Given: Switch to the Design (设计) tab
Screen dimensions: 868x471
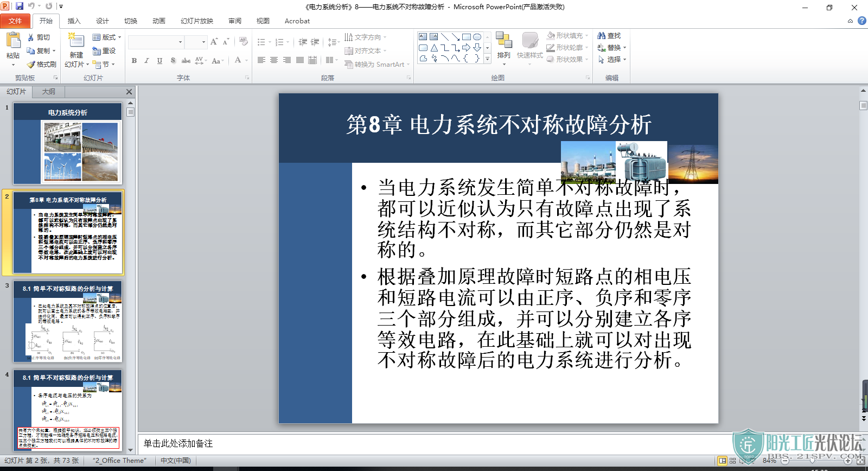Looking at the screenshot, I should click(x=102, y=21).
